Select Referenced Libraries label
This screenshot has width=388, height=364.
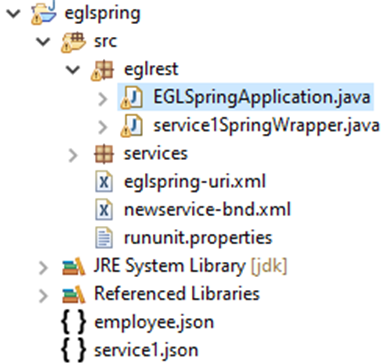[x=177, y=294]
